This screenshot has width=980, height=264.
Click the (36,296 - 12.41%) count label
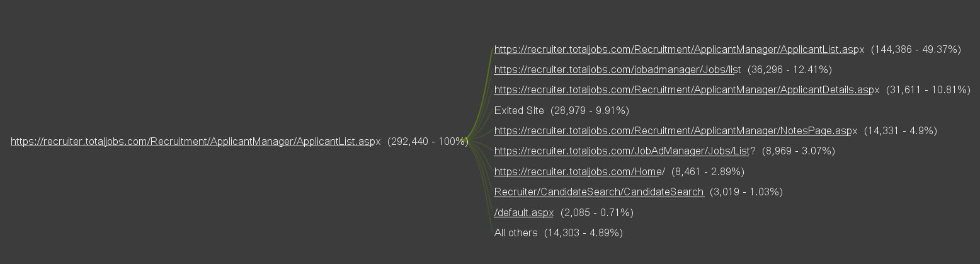pos(790,70)
